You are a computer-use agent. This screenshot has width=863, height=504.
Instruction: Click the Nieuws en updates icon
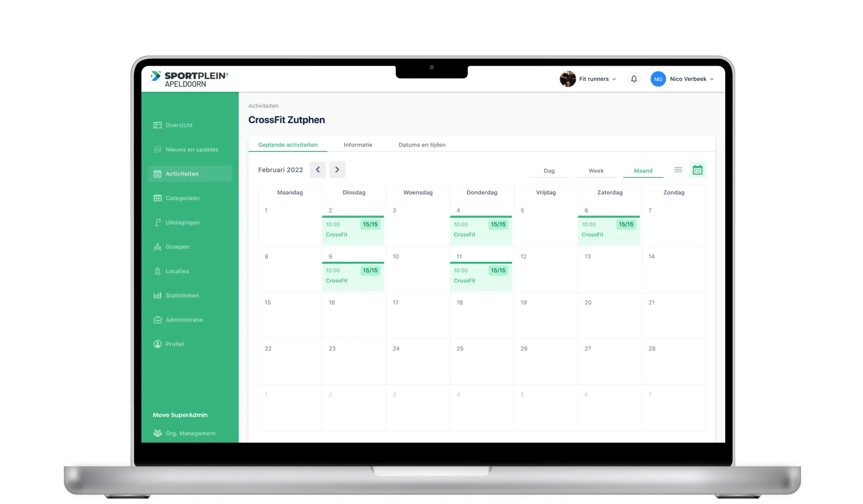(157, 150)
